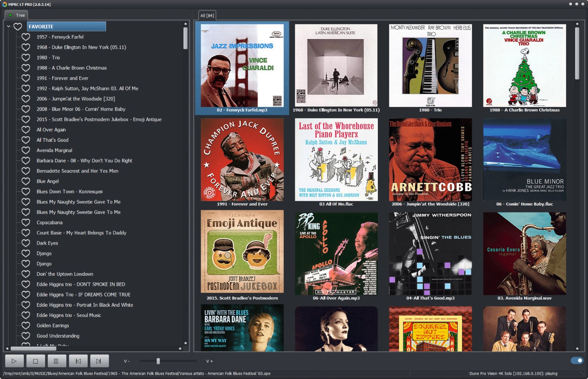Open Arnett Cobb album cover
The height and width of the screenshot is (379, 588).
pyautogui.click(x=431, y=160)
